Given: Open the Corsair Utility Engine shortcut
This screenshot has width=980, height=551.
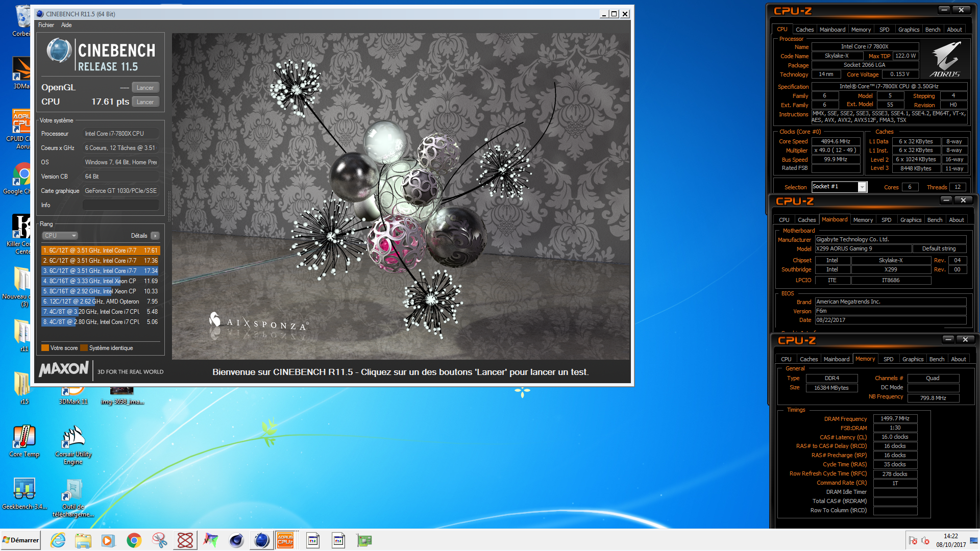Looking at the screenshot, I should click(73, 445).
